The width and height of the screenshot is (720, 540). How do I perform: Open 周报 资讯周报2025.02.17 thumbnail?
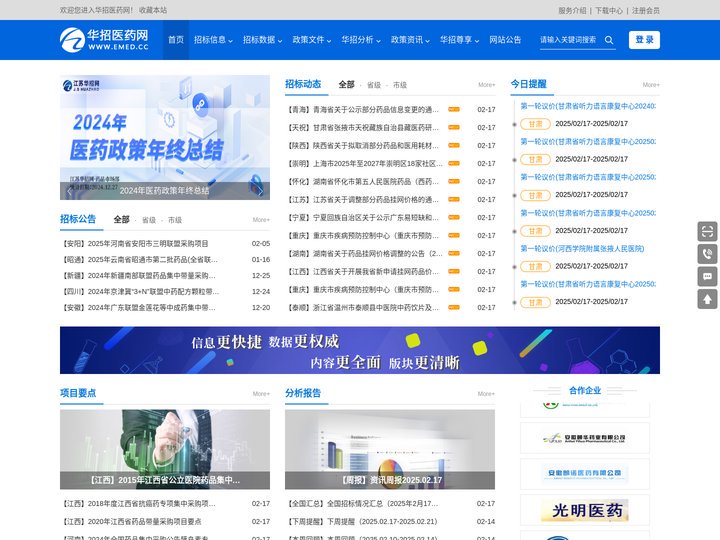pyautogui.click(x=390, y=450)
